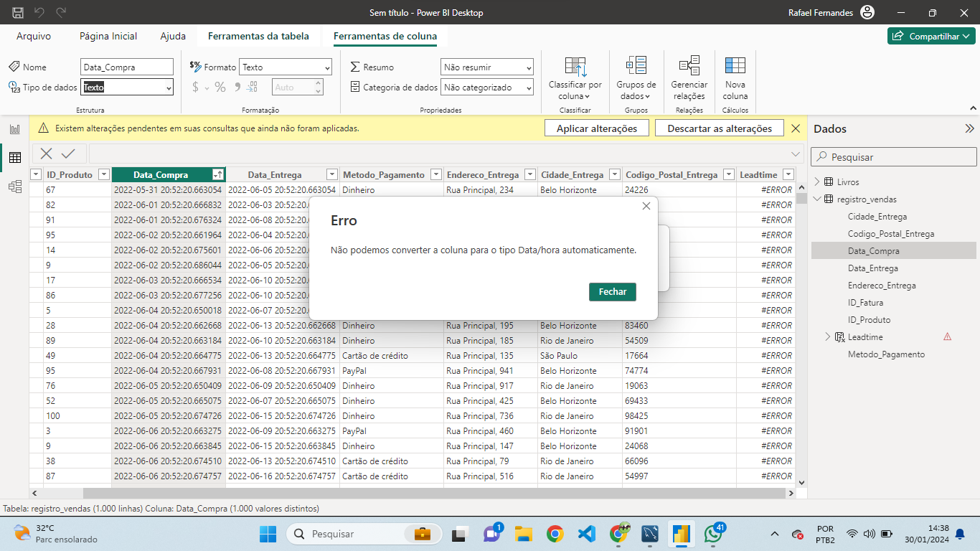Select Data_Entrega field in Dados
This screenshot has height=551, width=980.
click(872, 268)
